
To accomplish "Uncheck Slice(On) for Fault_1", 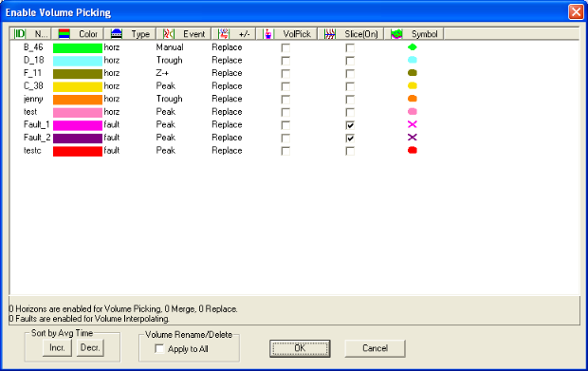I will pyautogui.click(x=350, y=125).
